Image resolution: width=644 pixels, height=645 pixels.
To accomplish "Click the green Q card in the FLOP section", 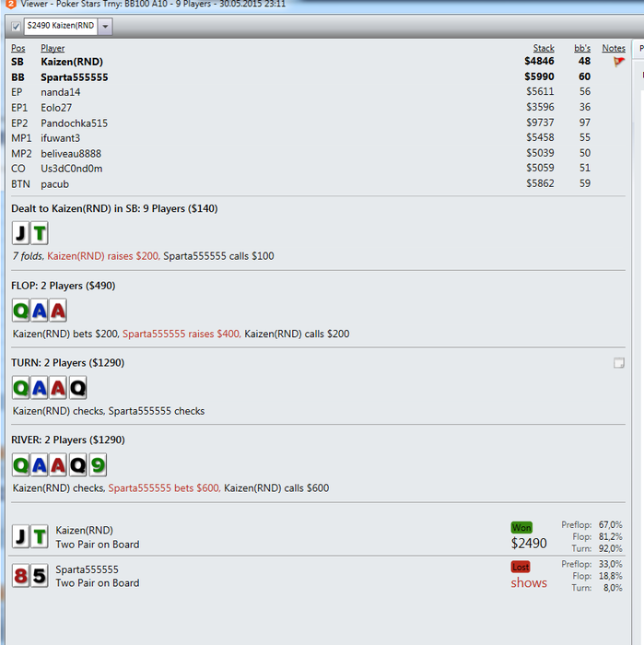I will point(20,311).
